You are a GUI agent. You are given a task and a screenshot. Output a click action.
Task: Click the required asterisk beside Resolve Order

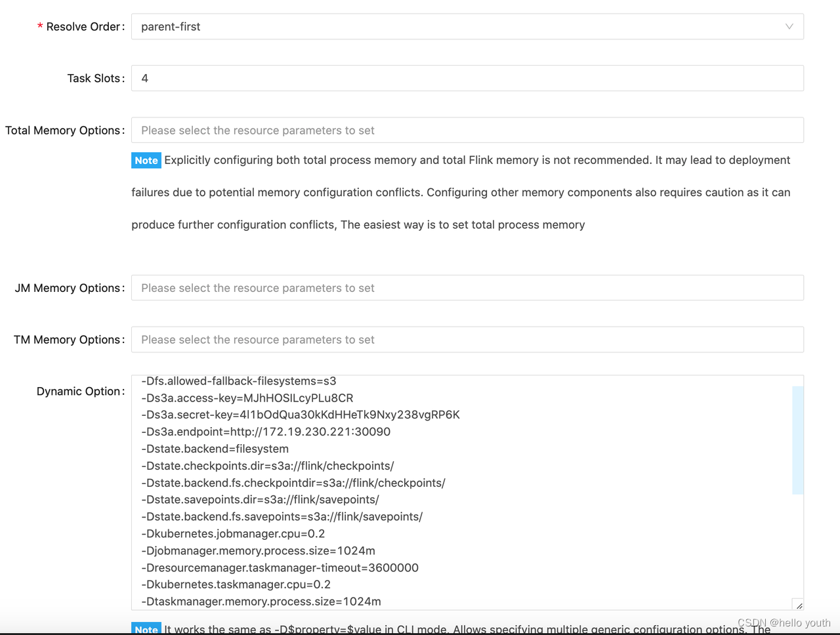pyautogui.click(x=39, y=26)
